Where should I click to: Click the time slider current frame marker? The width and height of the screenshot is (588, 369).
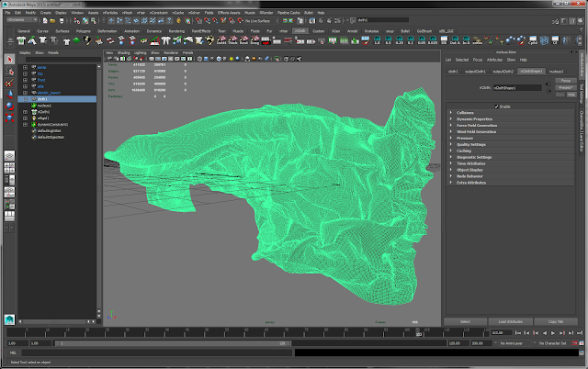pyautogui.click(x=418, y=332)
